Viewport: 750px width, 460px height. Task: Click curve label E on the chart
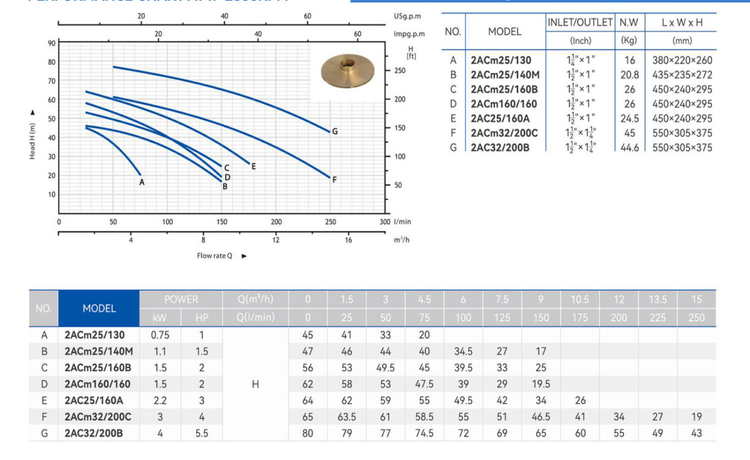(x=254, y=166)
